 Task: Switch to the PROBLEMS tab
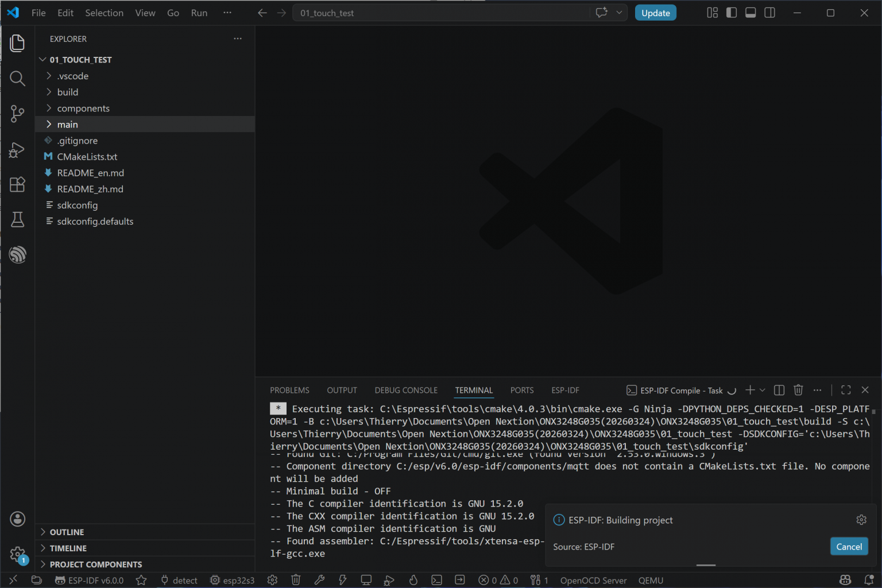[x=289, y=390]
